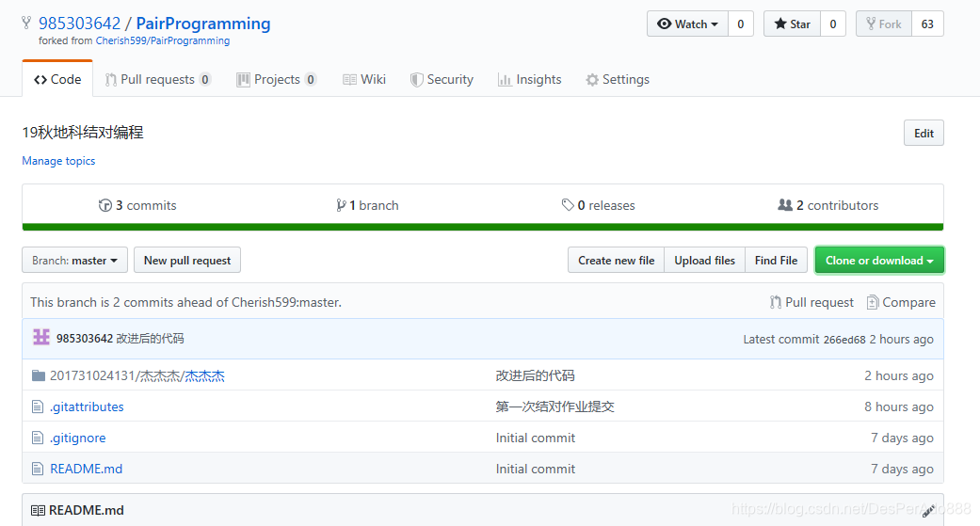Click the 985303642 avatar in latest commit
The image size is (980, 526).
[x=41, y=338]
